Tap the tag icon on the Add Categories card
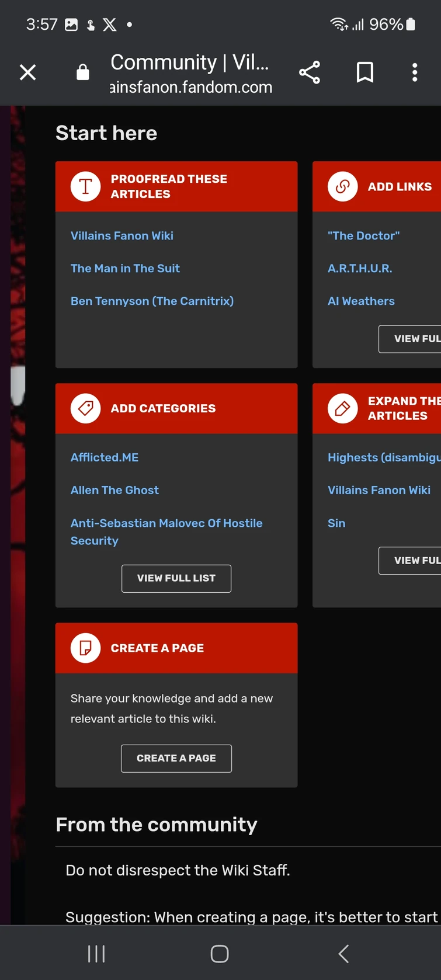Image resolution: width=441 pixels, height=980 pixels. (x=85, y=408)
